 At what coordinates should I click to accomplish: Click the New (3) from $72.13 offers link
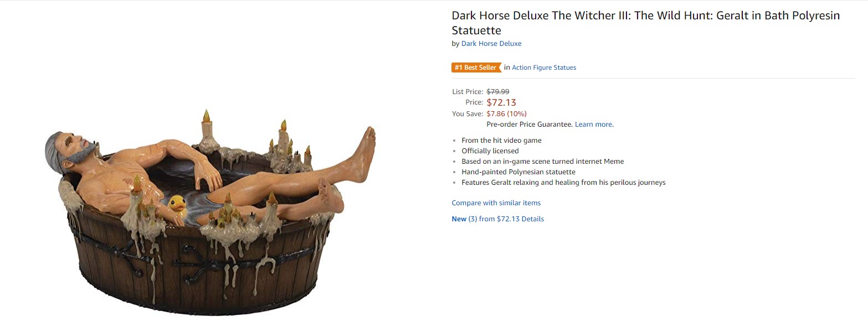[485, 219]
